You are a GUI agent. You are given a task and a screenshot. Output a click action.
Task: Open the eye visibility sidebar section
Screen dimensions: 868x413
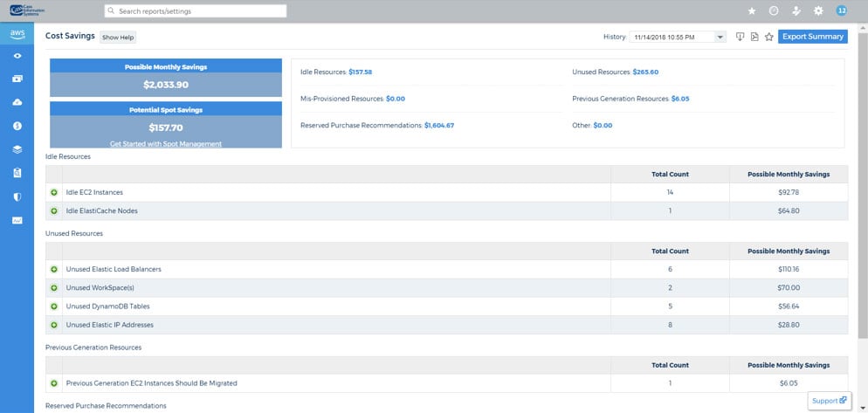[x=17, y=56]
